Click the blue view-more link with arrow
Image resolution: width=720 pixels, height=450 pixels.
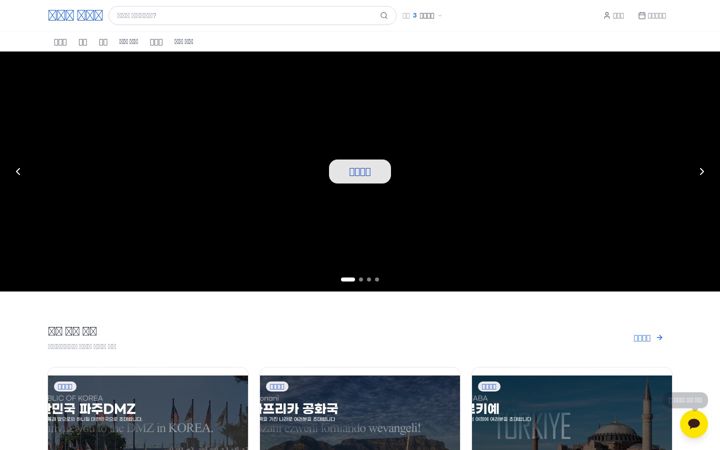(x=648, y=338)
